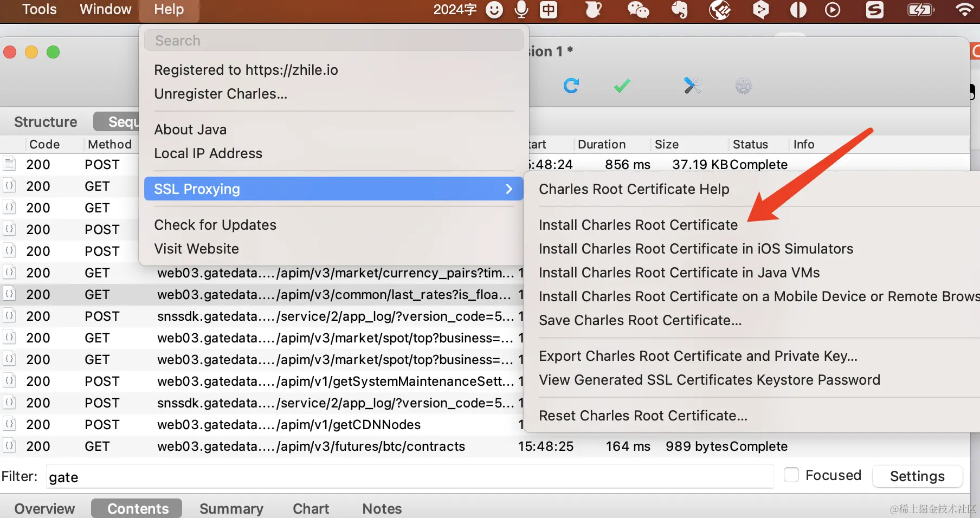Open the Summary tab

[x=231, y=508]
